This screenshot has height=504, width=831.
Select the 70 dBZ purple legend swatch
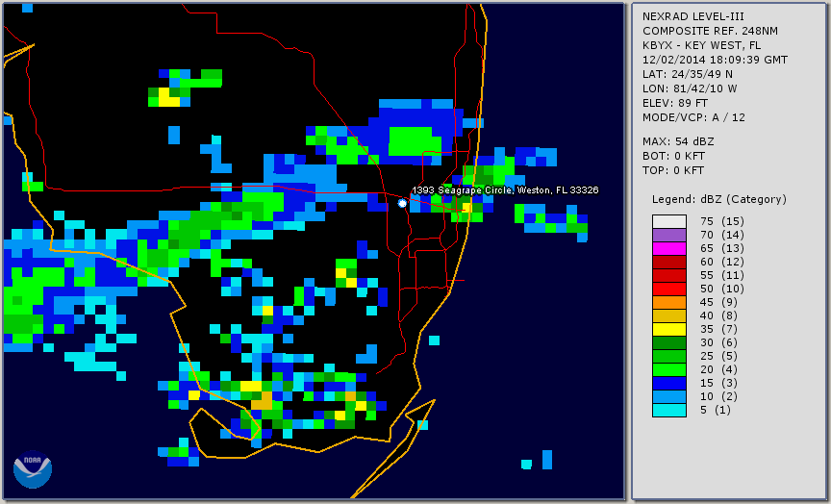(x=669, y=235)
